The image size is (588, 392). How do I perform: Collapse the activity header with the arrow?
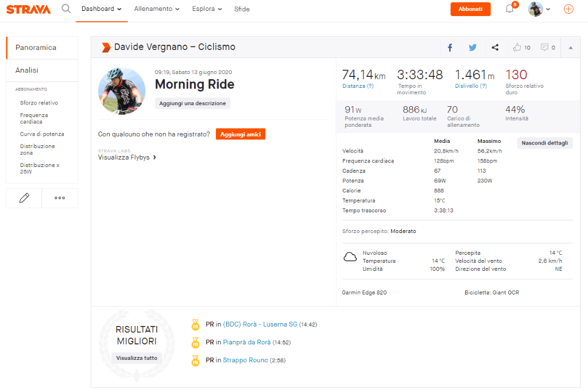point(570,47)
